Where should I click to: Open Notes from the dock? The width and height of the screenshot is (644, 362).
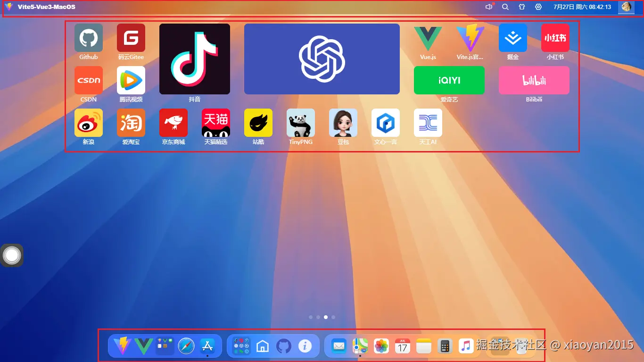424,346
